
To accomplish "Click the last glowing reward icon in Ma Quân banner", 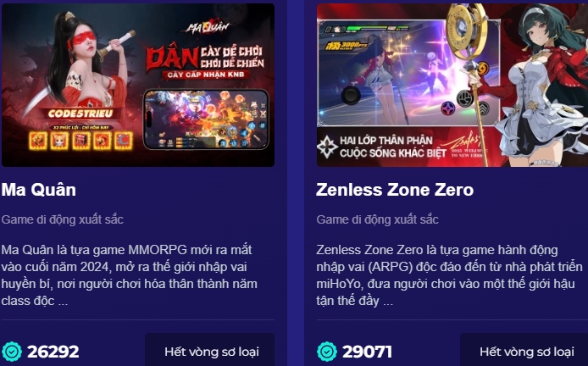I will click(x=124, y=141).
